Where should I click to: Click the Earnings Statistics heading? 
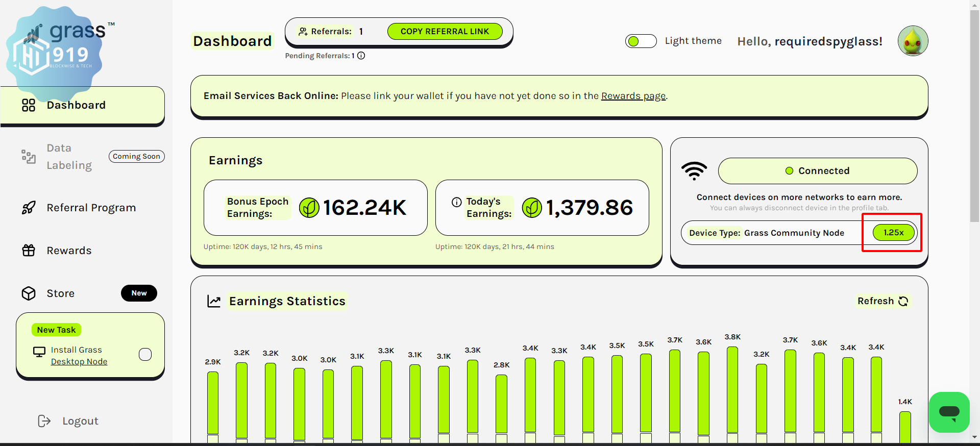click(287, 301)
